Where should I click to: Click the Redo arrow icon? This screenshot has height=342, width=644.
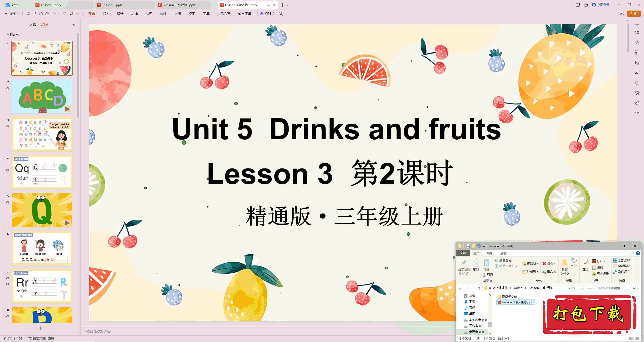(64, 14)
